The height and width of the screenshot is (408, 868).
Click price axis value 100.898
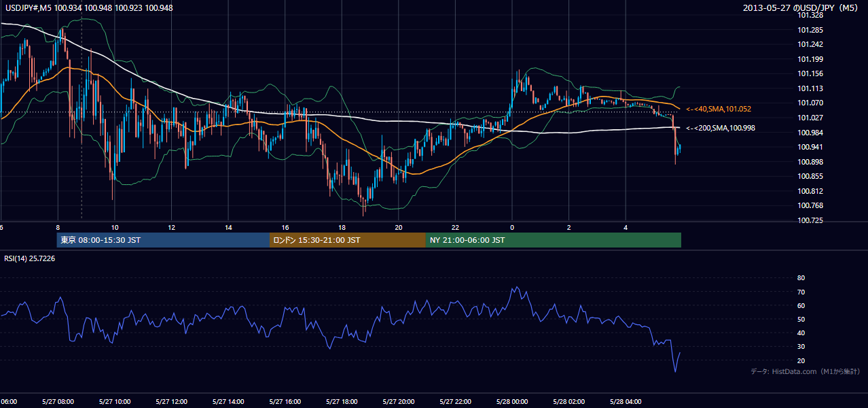pos(811,162)
